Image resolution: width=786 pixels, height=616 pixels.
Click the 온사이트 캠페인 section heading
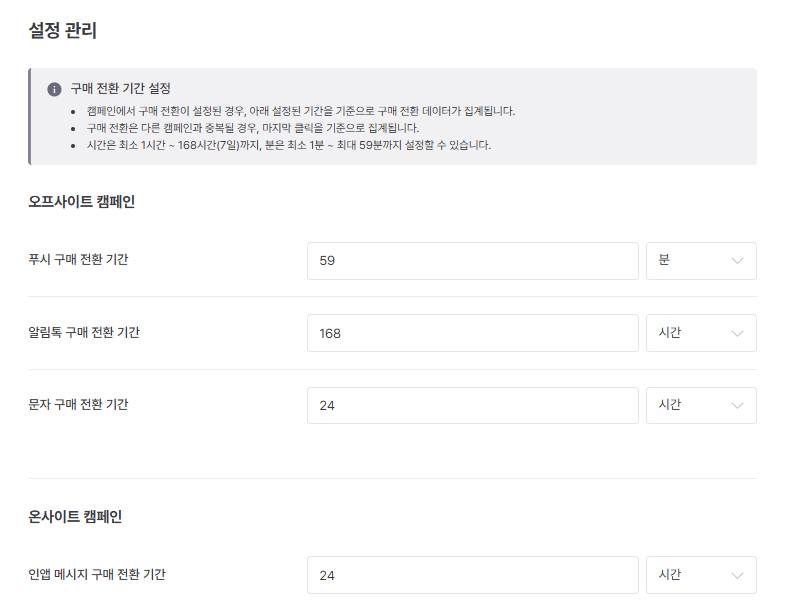coord(75,517)
